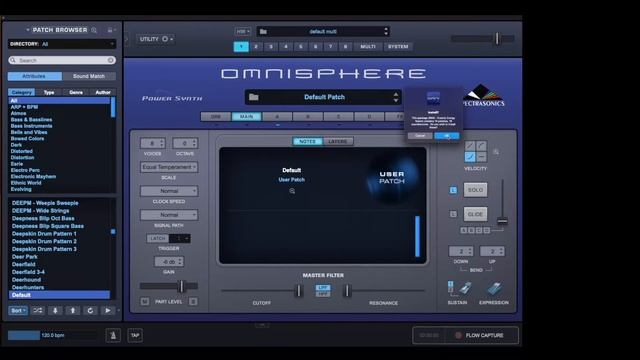
Task: Clear the patch search field
Action: [111, 60]
